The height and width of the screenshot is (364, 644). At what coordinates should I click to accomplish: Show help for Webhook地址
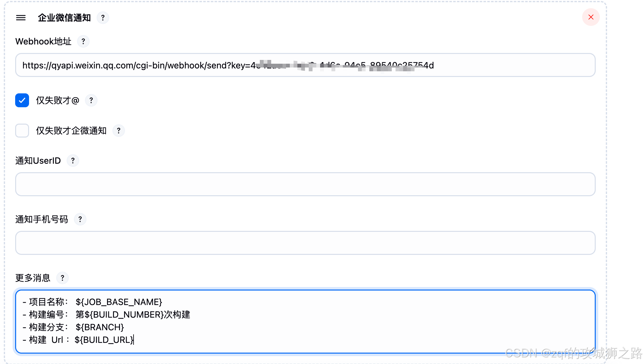[x=83, y=41]
